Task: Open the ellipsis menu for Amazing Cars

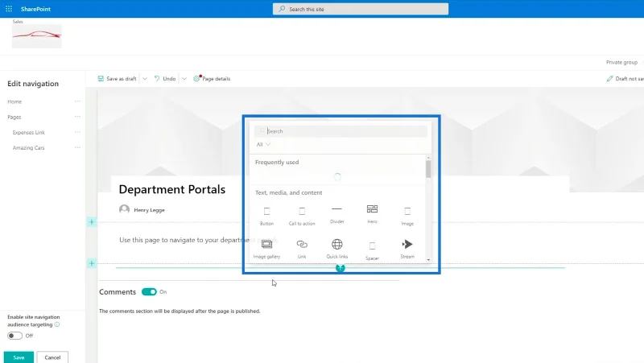Action: (77, 147)
